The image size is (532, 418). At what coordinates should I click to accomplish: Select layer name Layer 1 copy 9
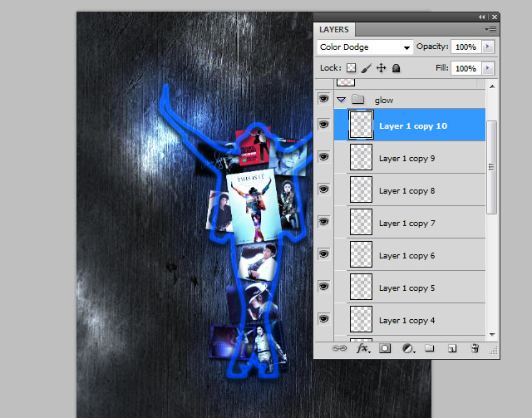click(x=406, y=159)
